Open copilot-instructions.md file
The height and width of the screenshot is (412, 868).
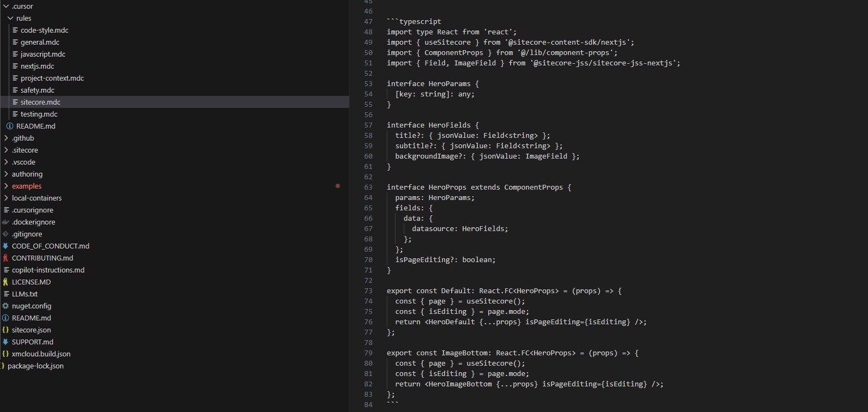click(48, 270)
